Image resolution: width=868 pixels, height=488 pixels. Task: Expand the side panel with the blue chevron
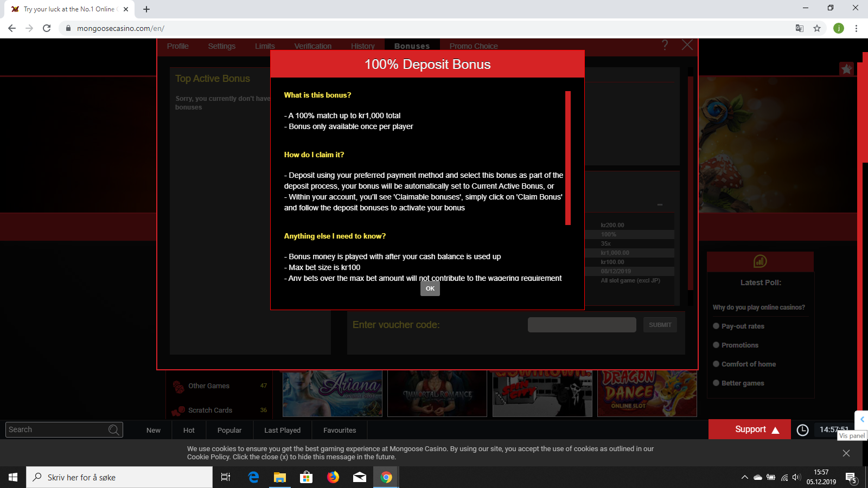point(862,419)
